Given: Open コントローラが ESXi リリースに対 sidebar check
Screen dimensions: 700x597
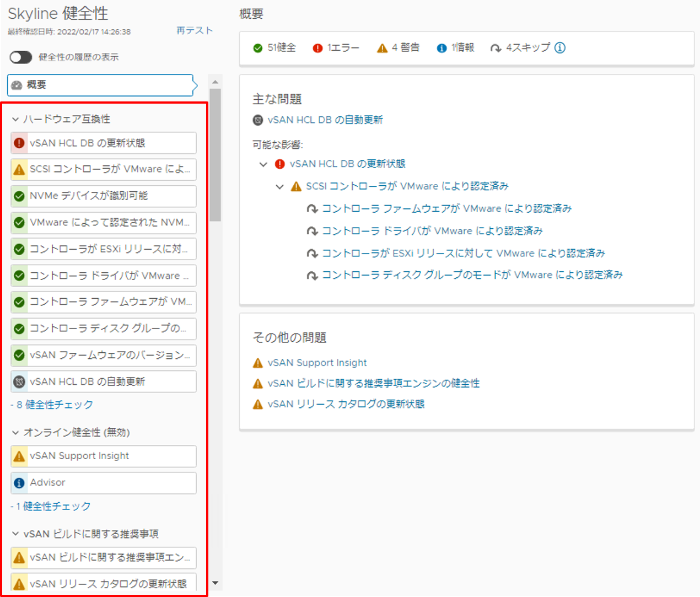Looking at the screenshot, I should tap(104, 249).
